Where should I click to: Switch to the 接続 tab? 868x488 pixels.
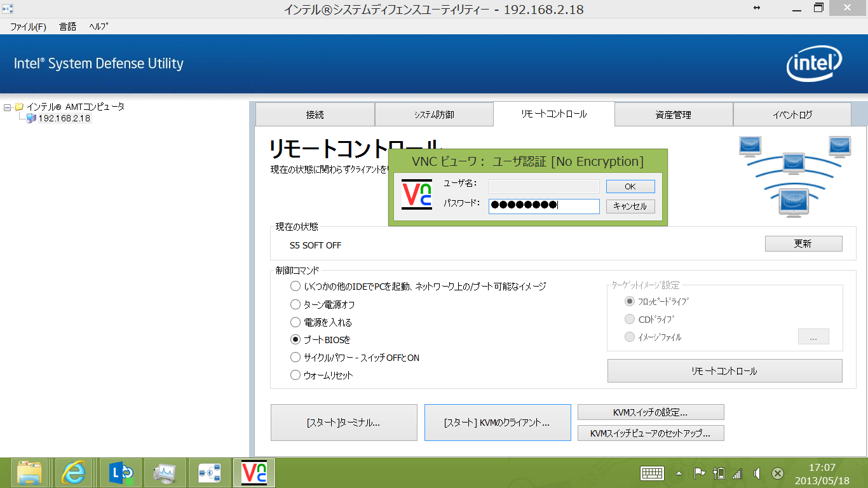tap(315, 114)
